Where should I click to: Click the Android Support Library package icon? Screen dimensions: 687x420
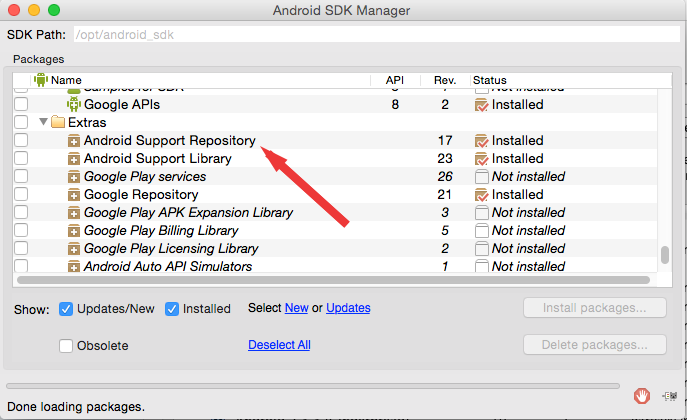(74, 159)
